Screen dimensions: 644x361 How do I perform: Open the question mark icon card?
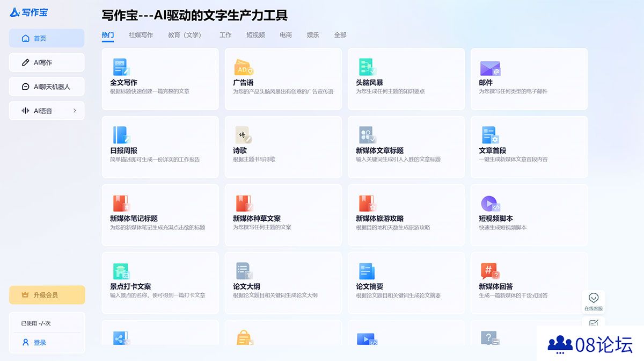(490, 338)
